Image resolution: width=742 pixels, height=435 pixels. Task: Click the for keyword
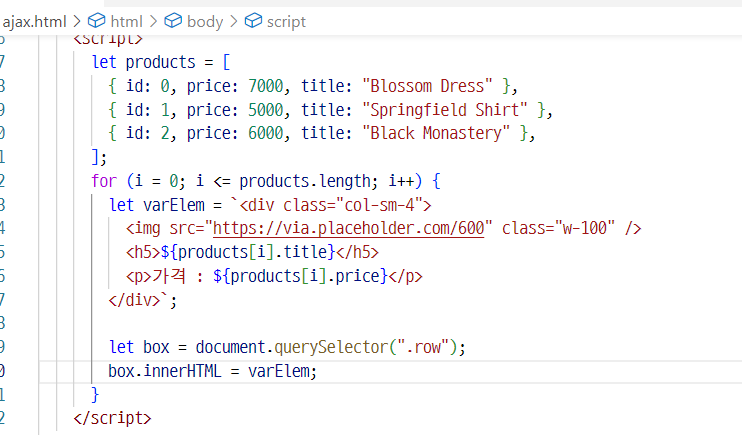click(104, 181)
